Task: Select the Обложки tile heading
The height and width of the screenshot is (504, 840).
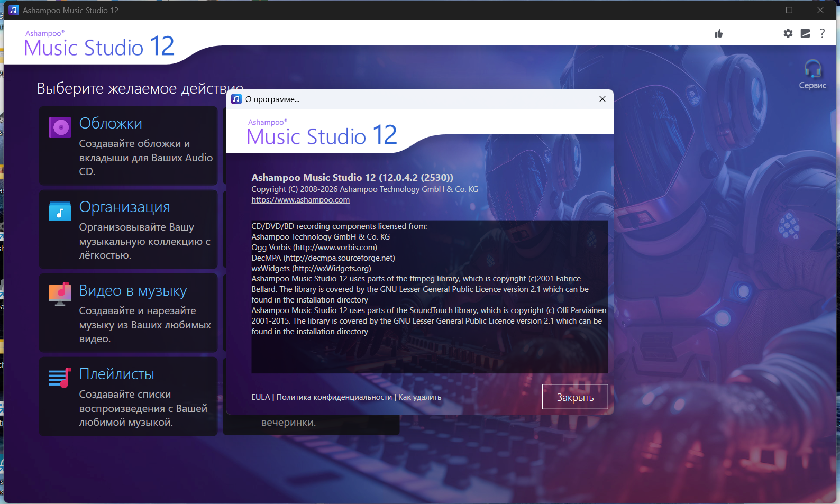Action: 111,123
